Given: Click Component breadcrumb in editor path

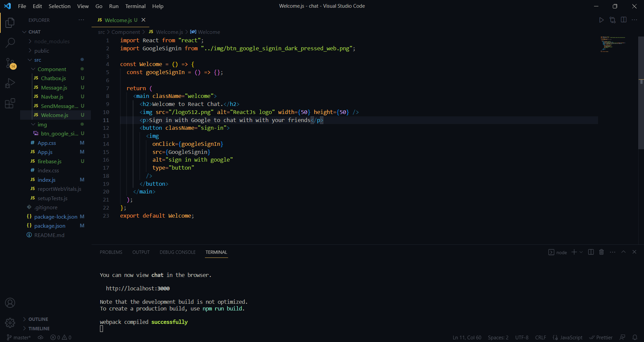Looking at the screenshot, I should coord(126,32).
